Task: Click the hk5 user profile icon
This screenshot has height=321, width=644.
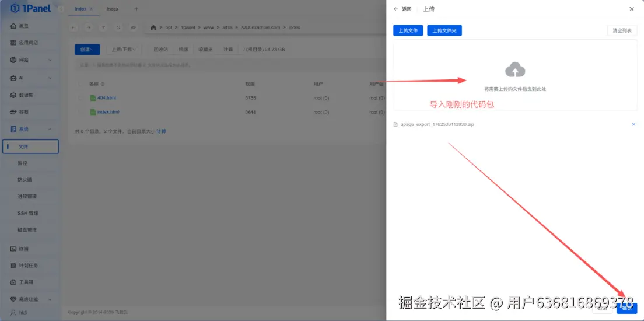Action: tap(13, 312)
